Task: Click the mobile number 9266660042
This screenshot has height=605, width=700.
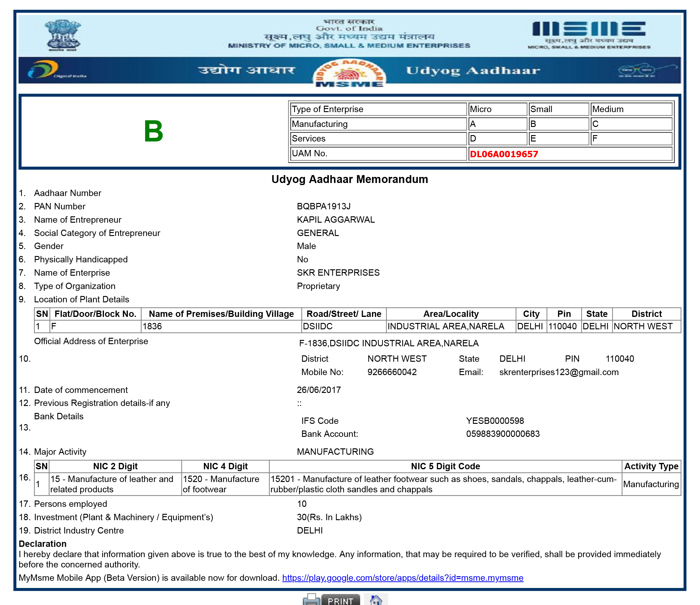Action: point(392,372)
